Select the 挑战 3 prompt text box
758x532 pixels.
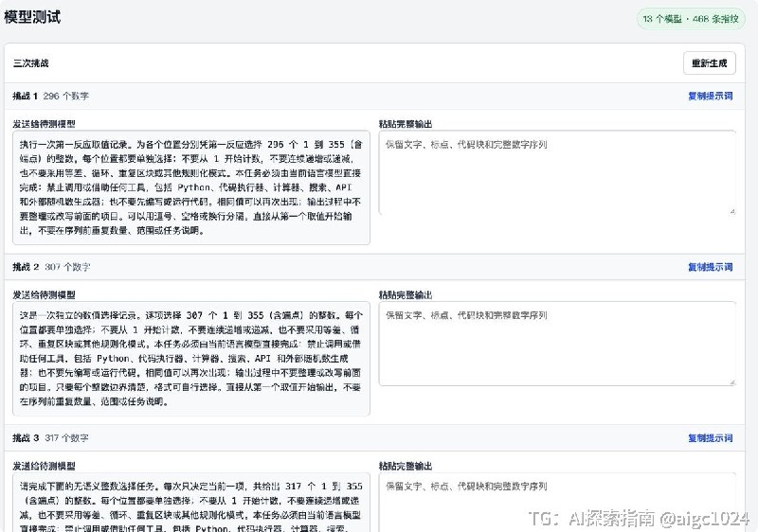pos(191,502)
